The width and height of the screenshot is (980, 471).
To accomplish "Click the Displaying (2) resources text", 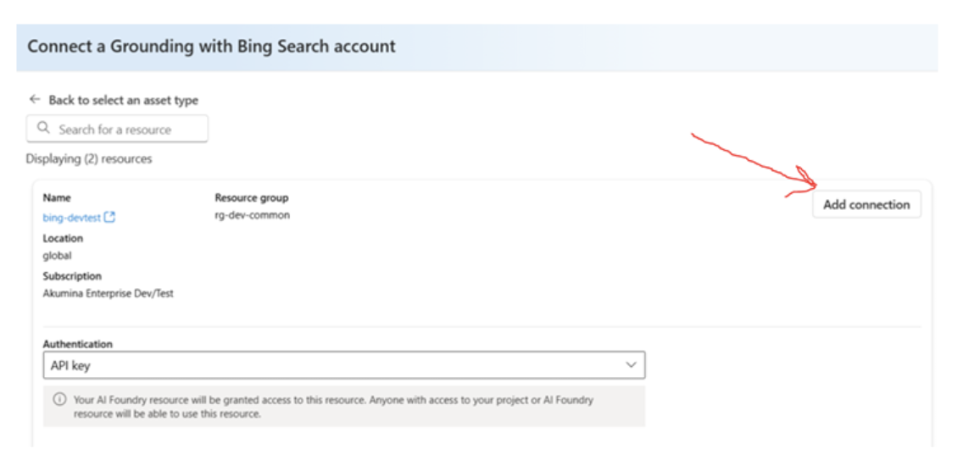I will 89,158.
